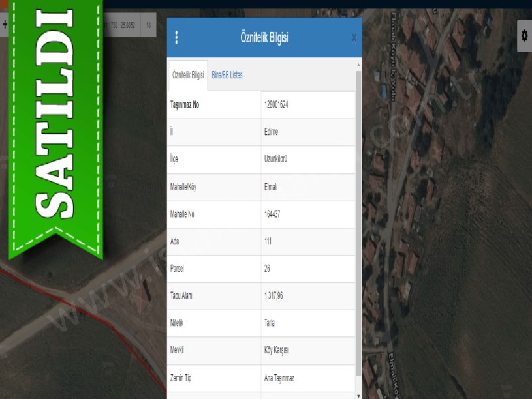Switch to the Bina/BB Listesi tab

tap(228, 75)
